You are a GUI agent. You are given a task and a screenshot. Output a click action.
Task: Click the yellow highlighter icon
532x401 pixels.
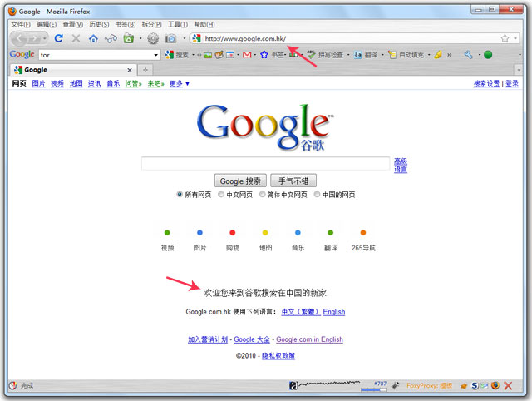point(438,54)
